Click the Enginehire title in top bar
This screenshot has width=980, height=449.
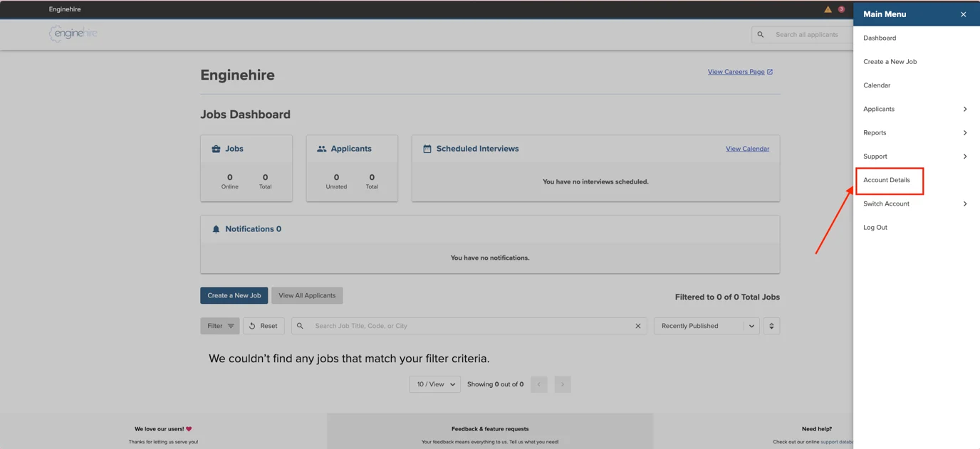65,9
